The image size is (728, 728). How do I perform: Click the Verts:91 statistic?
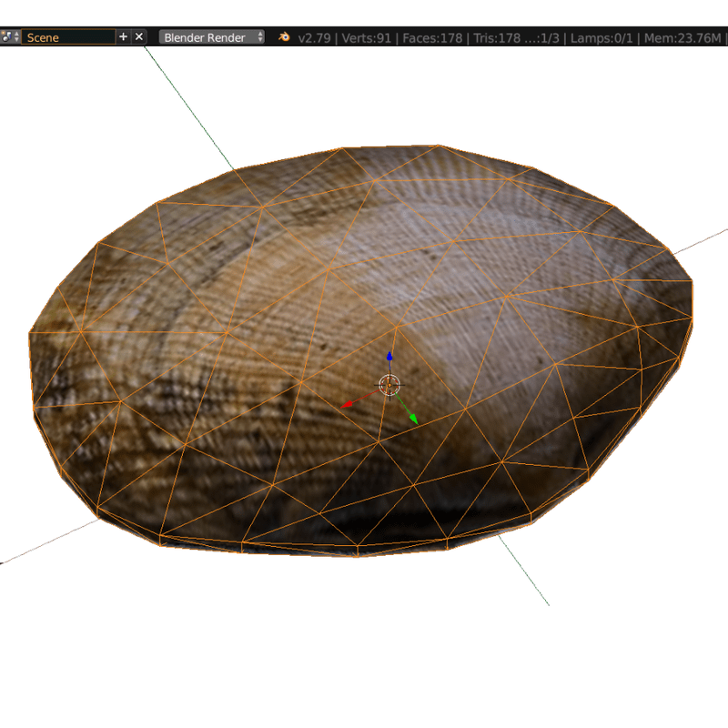369,38
